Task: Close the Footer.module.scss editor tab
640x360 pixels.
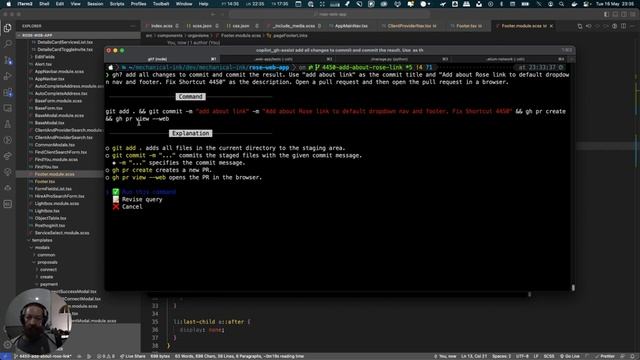Action: pyautogui.click(x=551, y=26)
